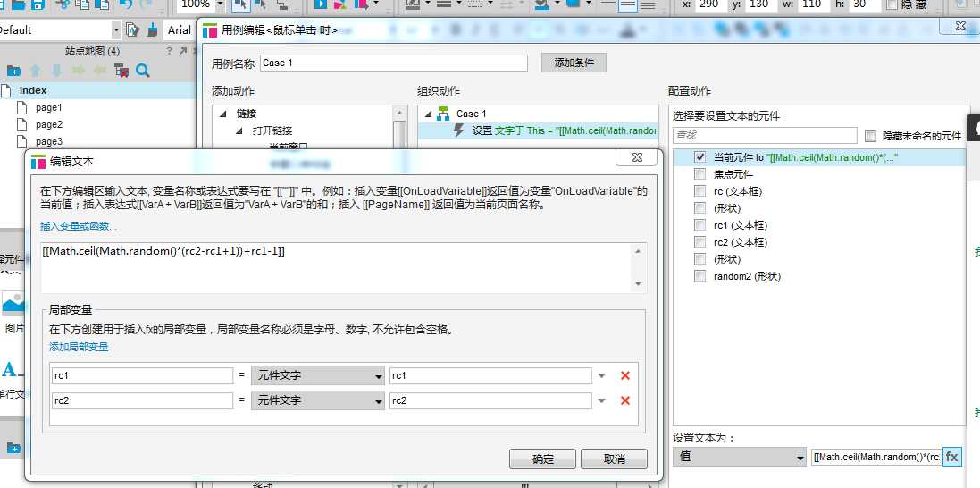Select page2 in the sitemap

[x=49, y=124]
